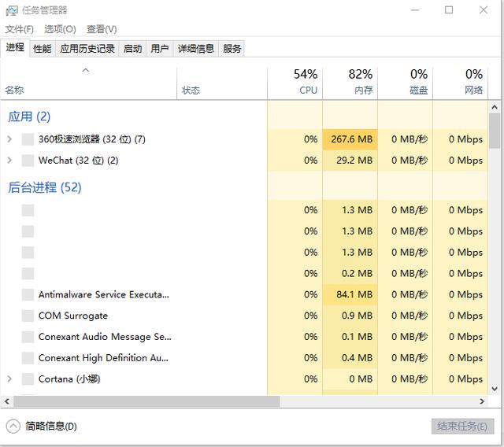This screenshot has height=447, width=504.
Task: Click the COM Surrogate process icon
Action: pyautogui.click(x=28, y=316)
